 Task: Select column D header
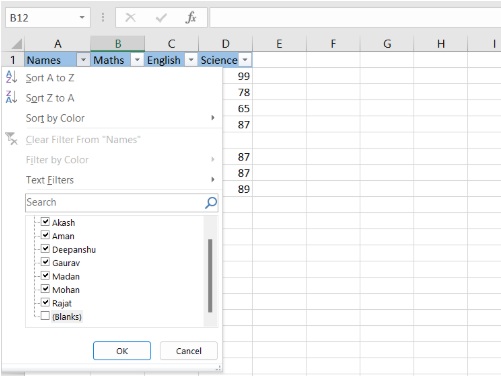coord(226,44)
